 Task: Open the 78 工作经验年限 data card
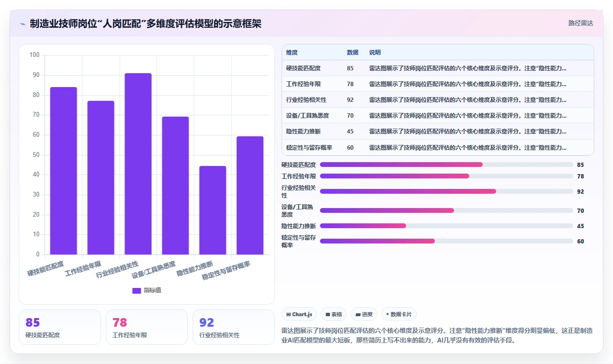(x=147, y=327)
